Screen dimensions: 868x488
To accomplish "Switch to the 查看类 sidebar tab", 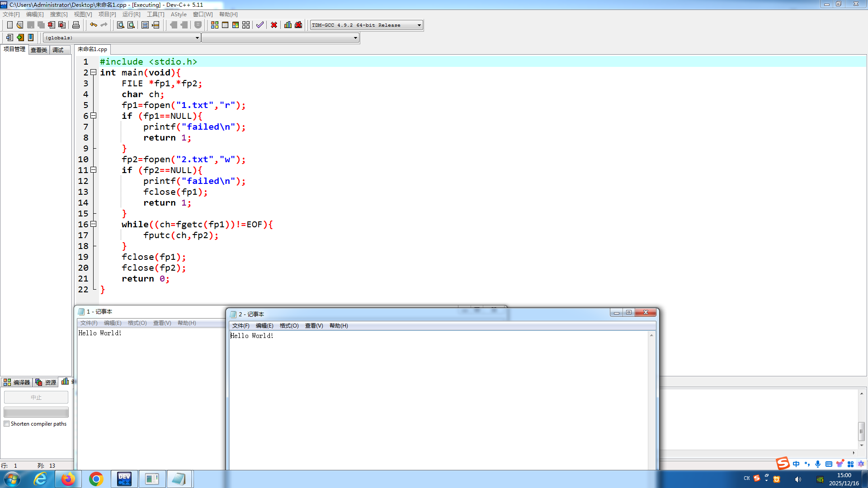I will coord(39,50).
